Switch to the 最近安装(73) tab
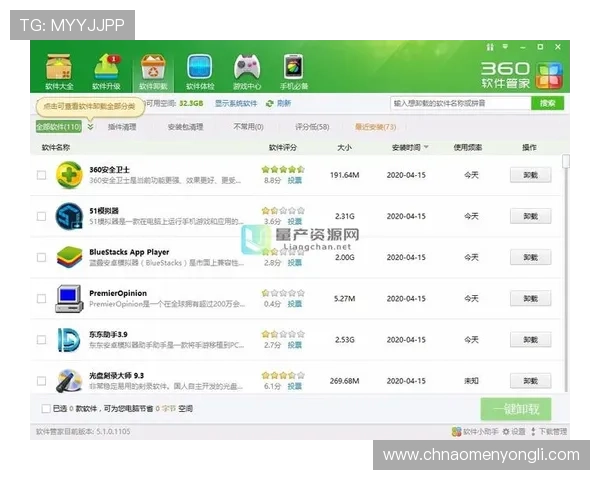The image size is (600, 480). point(376,127)
